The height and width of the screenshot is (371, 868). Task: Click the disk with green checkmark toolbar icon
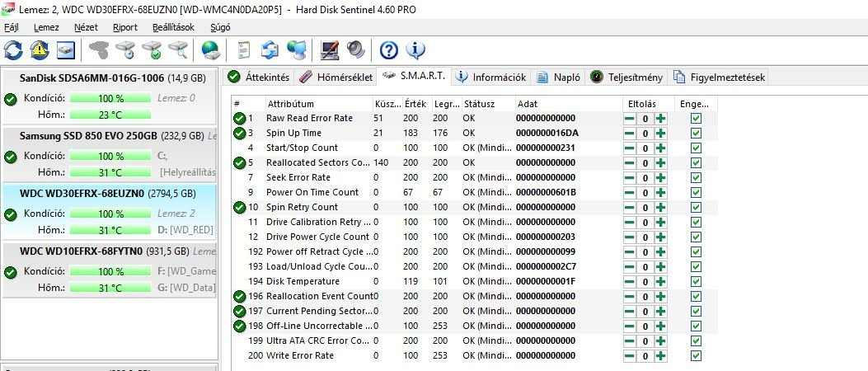(x=152, y=50)
